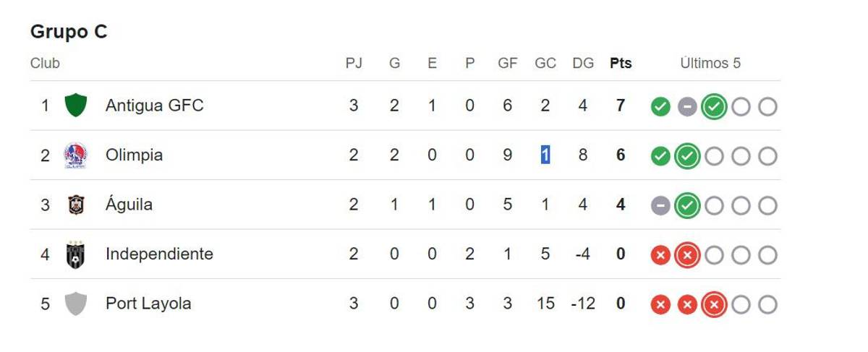Click the Águila club crest
This screenshot has width=868, height=352.
coord(75,205)
